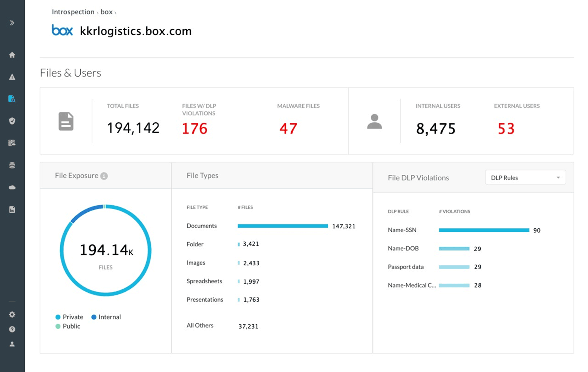
Task: Toggle Private legend item
Action: pyautogui.click(x=69, y=317)
